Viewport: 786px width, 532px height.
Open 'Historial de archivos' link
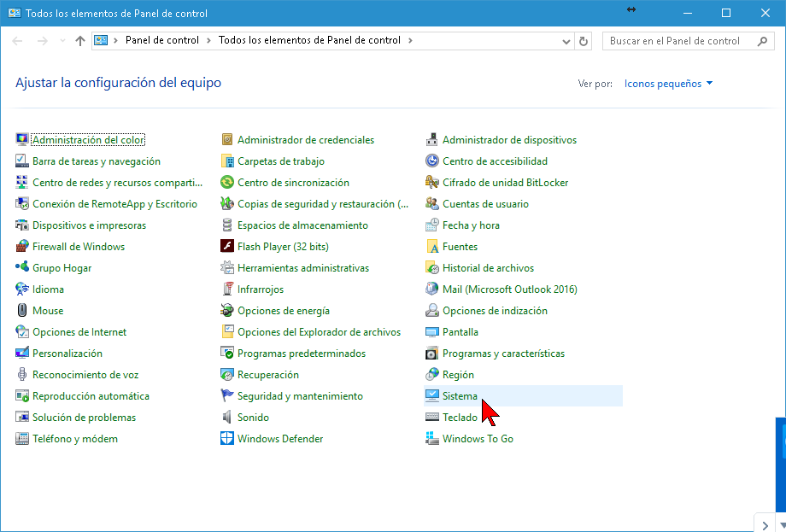click(x=488, y=268)
